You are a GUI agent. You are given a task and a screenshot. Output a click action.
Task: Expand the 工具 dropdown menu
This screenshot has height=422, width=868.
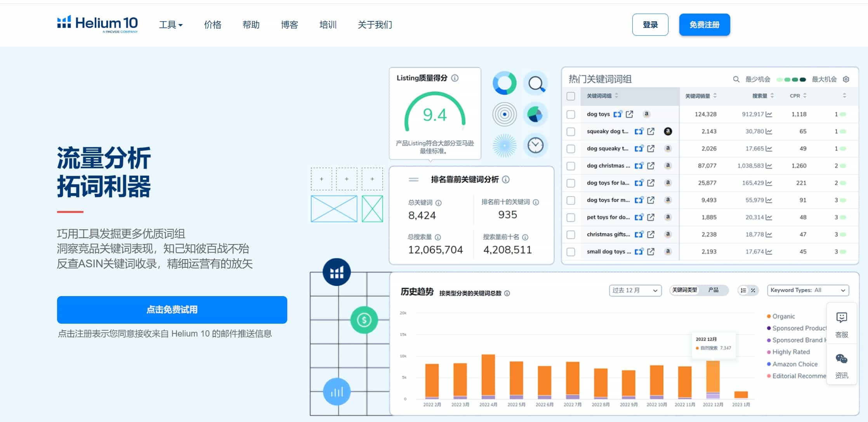point(171,25)
